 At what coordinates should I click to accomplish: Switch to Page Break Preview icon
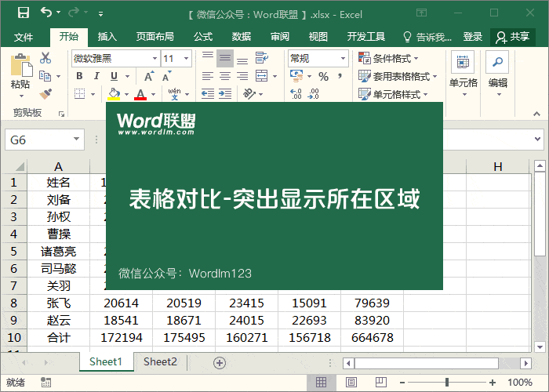380,383
